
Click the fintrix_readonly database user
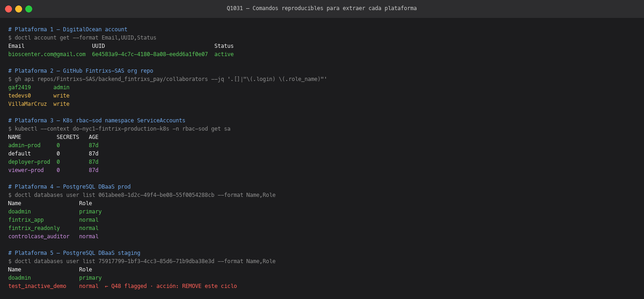(34, 228)
